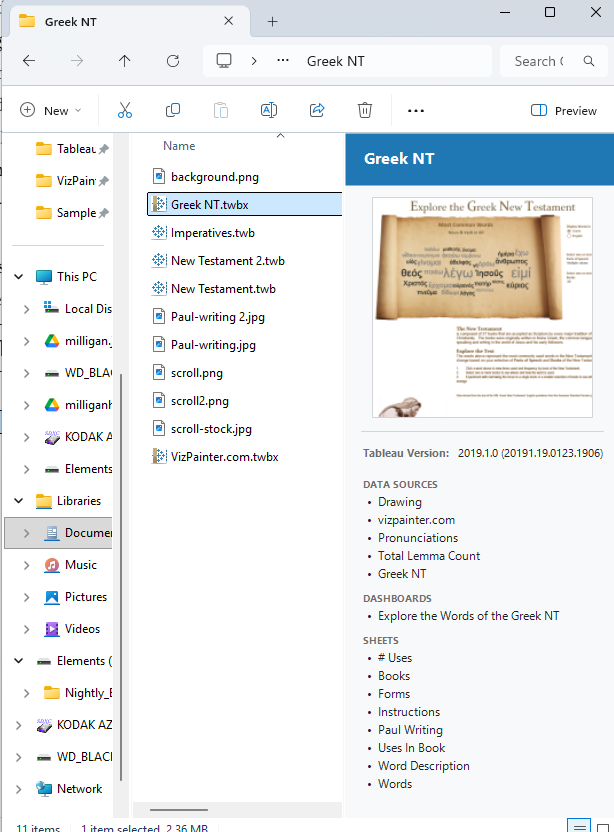
Task: Select Documents in navigation pane
Action: click(58, 533)
